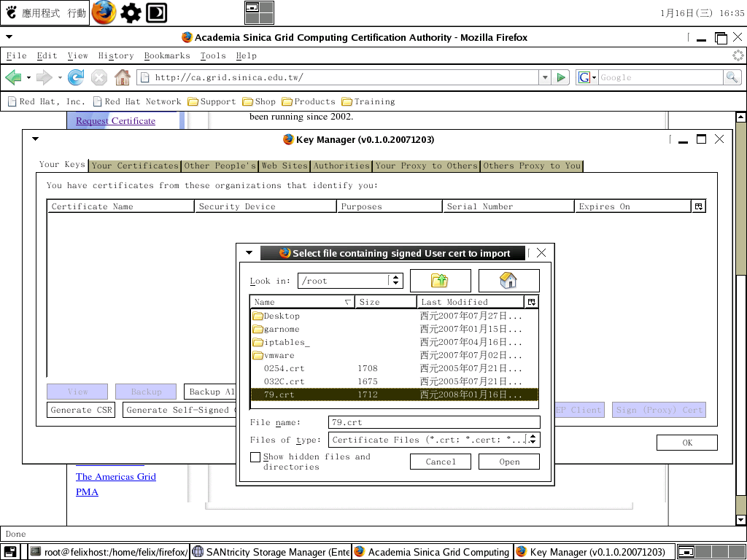Open the Other People's tab
Screen dimensions: 747x560
pos(220,166)
